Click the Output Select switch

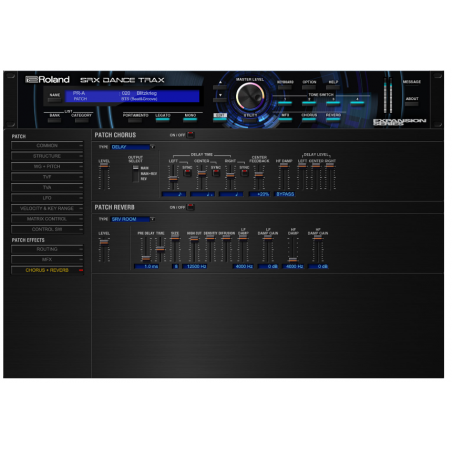coord(135,174)
